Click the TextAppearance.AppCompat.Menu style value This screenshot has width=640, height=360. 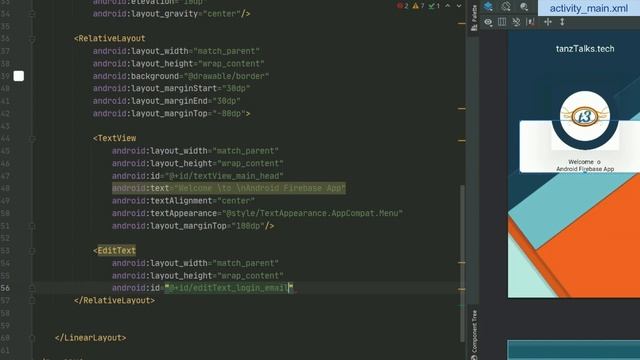point(312,213)
